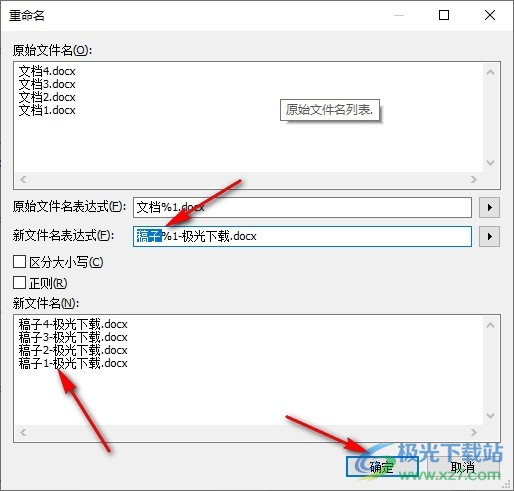Click up arrow of original list scrollbar
This screenshot has height=491, width=514.
click(x=490, y=72)
